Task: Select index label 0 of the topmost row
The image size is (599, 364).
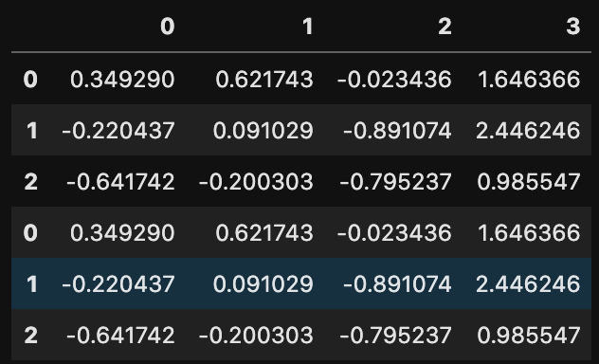Action: coord(30,80)
